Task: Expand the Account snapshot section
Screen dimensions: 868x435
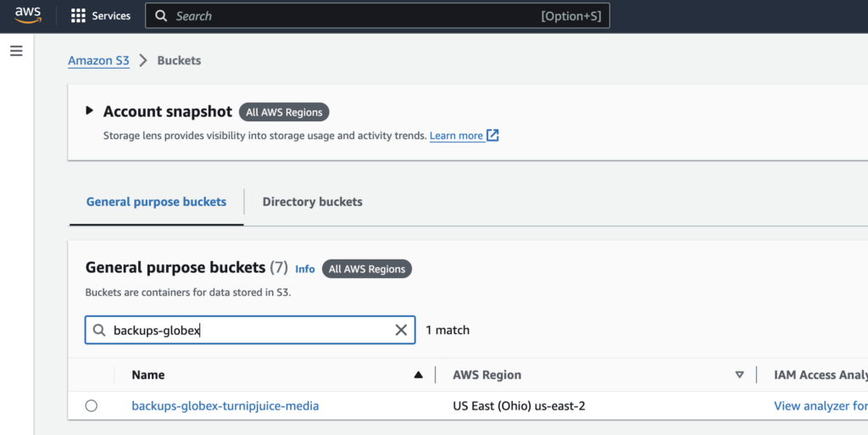Action: click(90, 111)
